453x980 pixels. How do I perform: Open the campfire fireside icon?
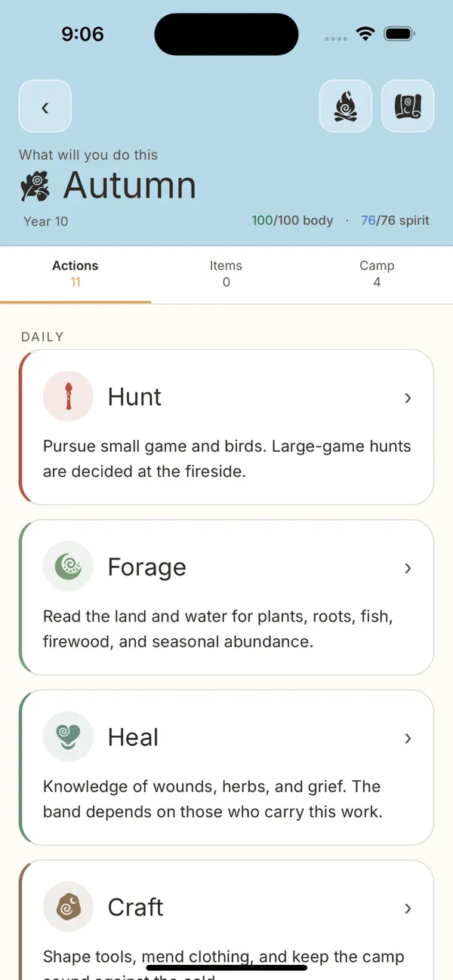tap(346, 106)
